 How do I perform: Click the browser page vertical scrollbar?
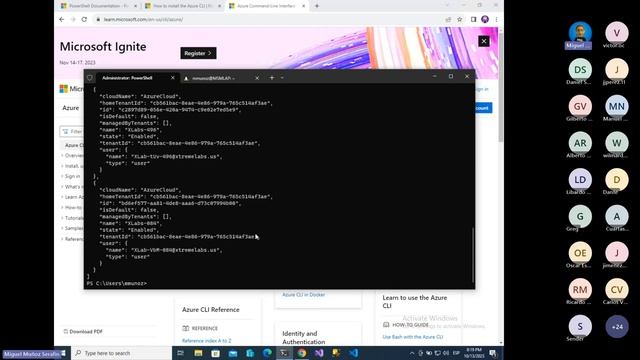click(501, 88)
